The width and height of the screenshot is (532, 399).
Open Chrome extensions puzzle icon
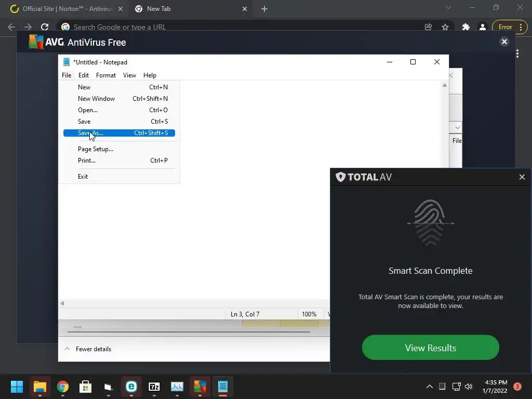466,27
